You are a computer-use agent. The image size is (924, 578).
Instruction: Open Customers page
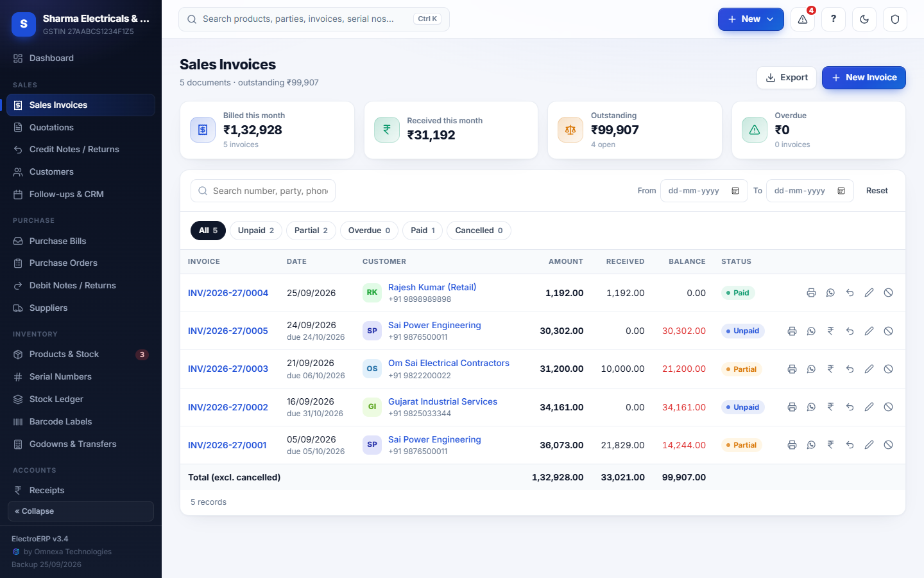[81, 172]
